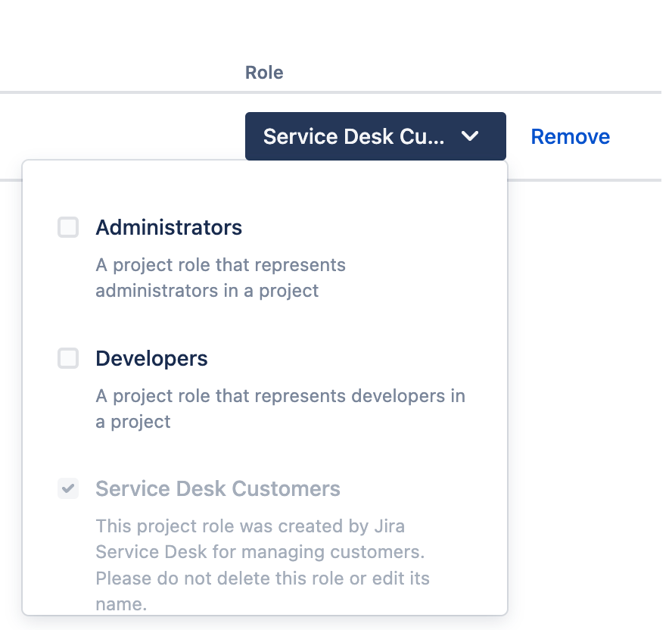Collapse the Service Desk Cu... role dropdown

(x=375, y=136)
